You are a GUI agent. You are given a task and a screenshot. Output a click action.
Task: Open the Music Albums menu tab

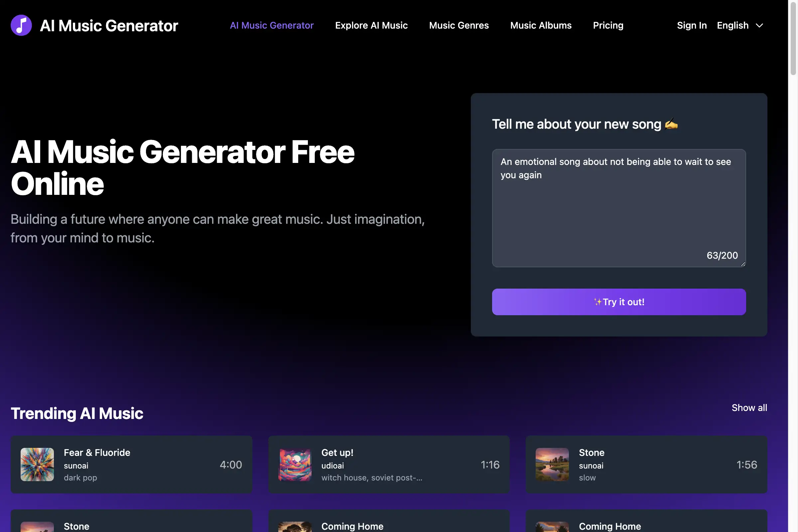point(541,25)
